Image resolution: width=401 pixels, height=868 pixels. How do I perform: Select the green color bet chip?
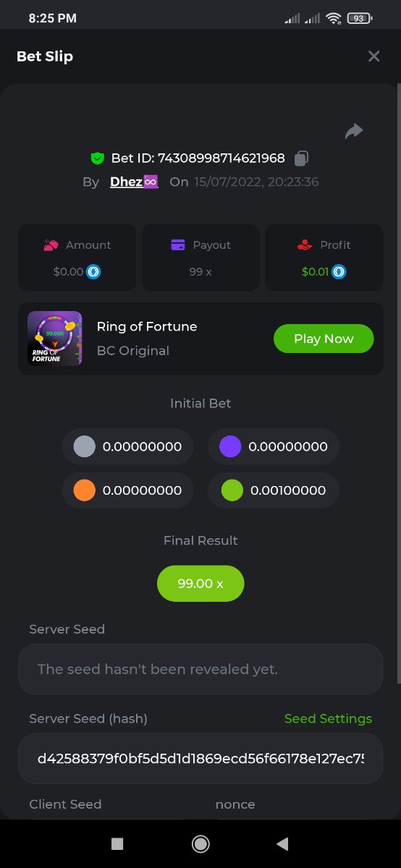click(232, 490)
